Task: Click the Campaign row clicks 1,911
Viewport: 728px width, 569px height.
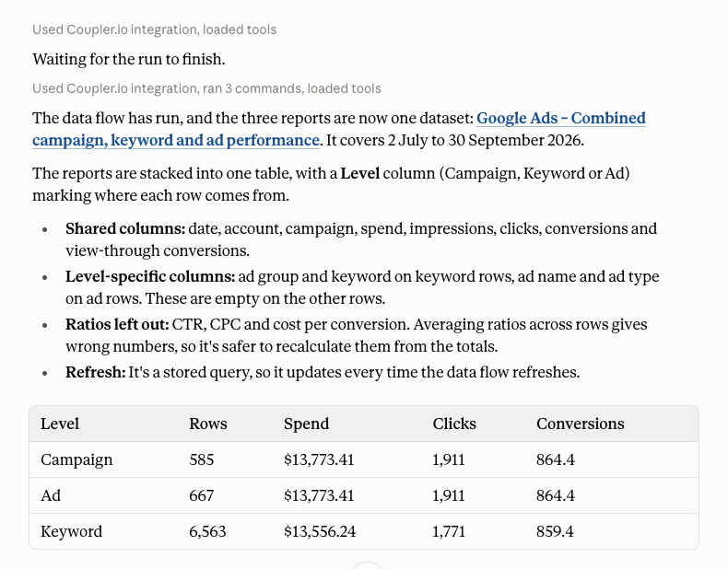Action: 449,459
